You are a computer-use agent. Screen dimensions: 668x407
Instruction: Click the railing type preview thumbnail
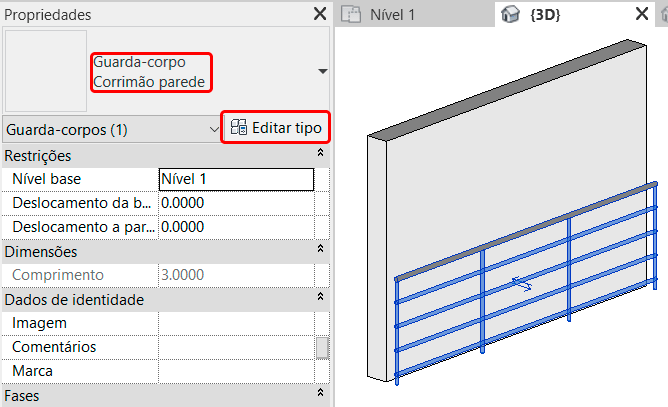click(x=45, y=71)
